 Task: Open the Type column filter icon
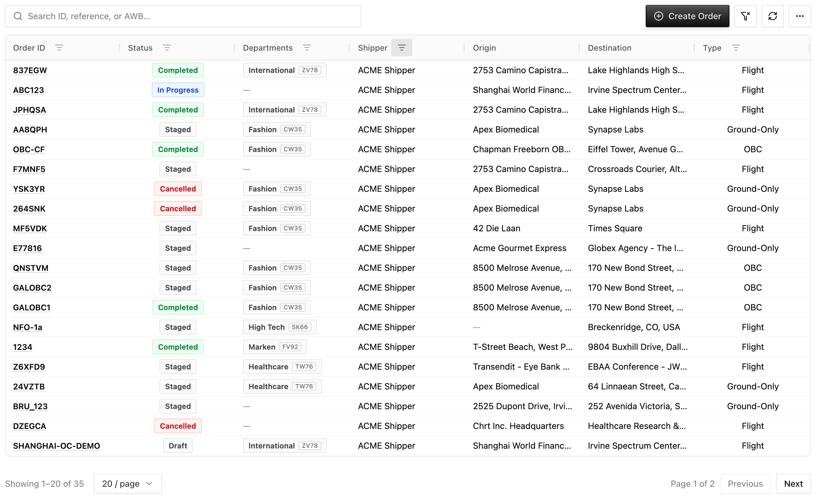pyautogui.click(x=736, y=48)
